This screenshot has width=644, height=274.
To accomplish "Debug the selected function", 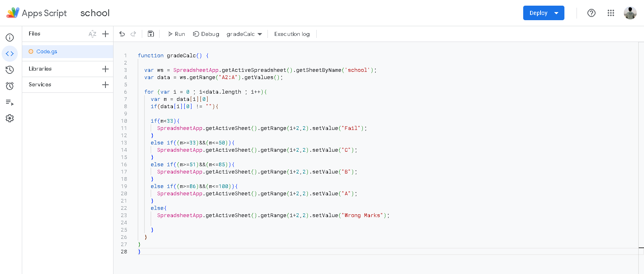I will (206, 34).
